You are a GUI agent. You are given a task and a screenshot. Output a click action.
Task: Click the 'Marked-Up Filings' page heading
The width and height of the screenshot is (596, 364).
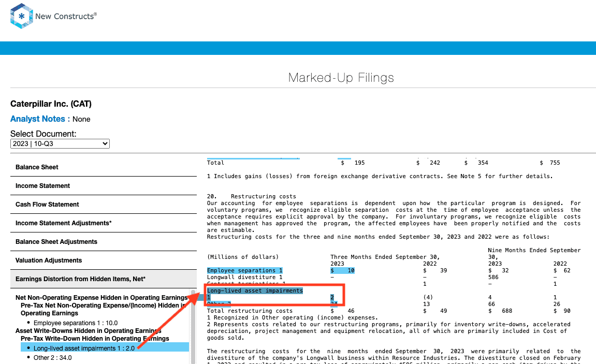coord(341,78)
